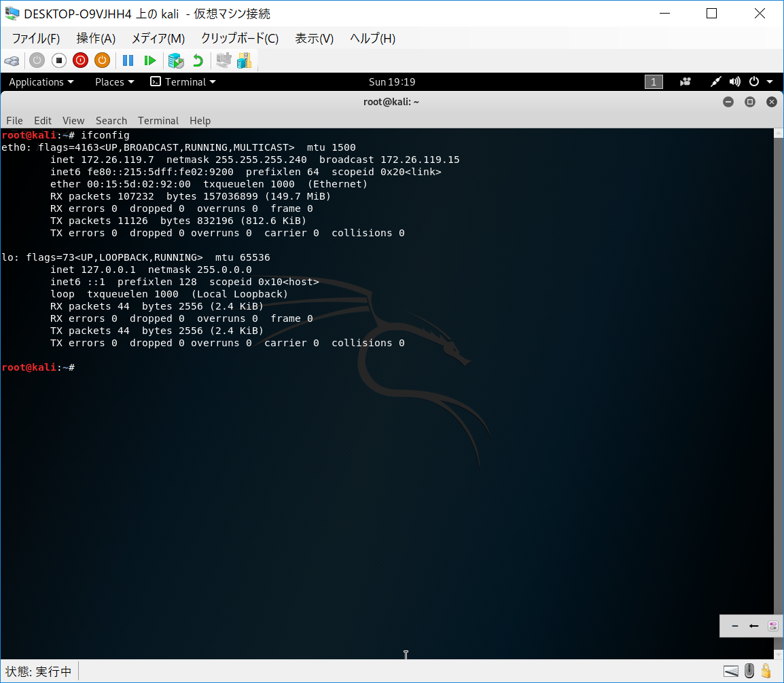Viewport: 784px width, 683px height.
Task: Pause the virtual machine
Action: (x=128, y=60)
